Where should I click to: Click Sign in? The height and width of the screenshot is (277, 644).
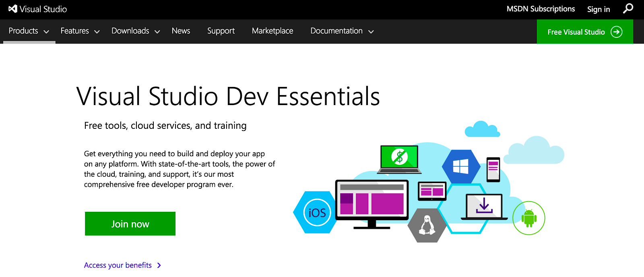pos(599,9)
